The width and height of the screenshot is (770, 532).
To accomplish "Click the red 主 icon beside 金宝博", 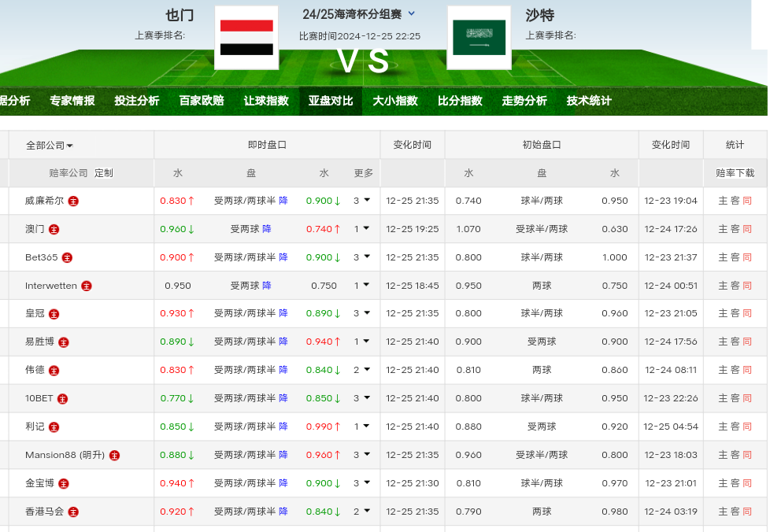I will click(63, 484).
